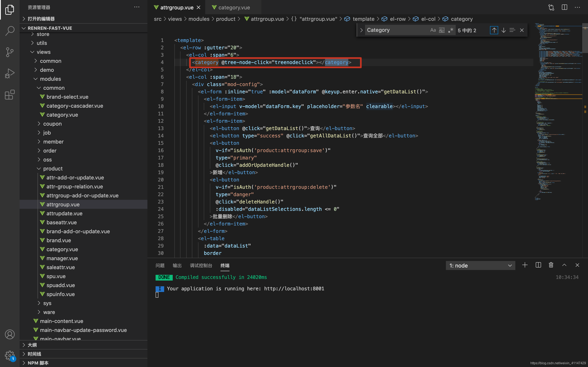The height and width of the screenshot is (367, 588).
Task: Open the Source Control view
Action: (10, 52)
